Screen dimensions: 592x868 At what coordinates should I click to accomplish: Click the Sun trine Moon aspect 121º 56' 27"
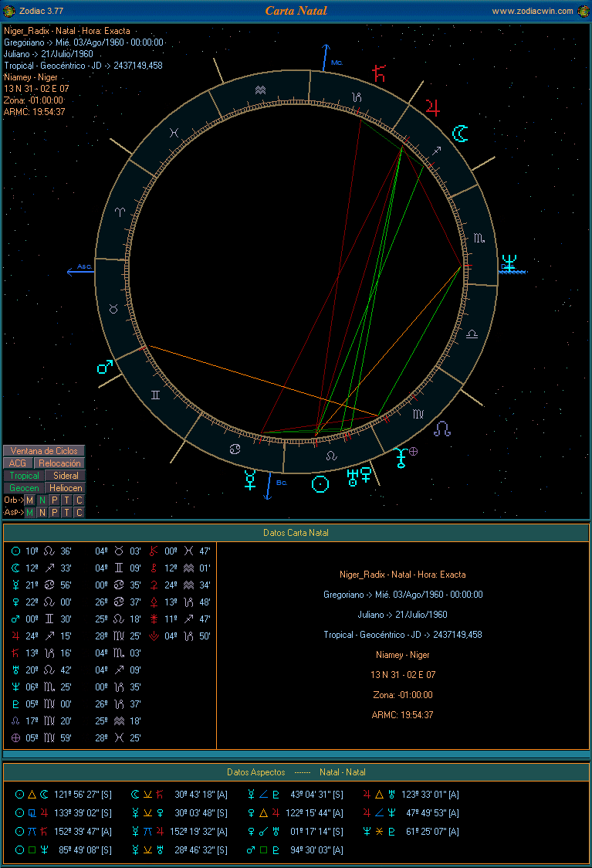[x=63, y=795]
